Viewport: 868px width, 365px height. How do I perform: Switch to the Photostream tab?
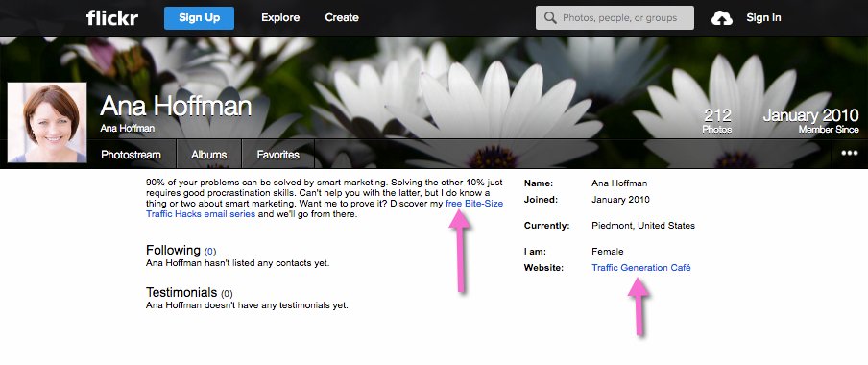point(132,155)
